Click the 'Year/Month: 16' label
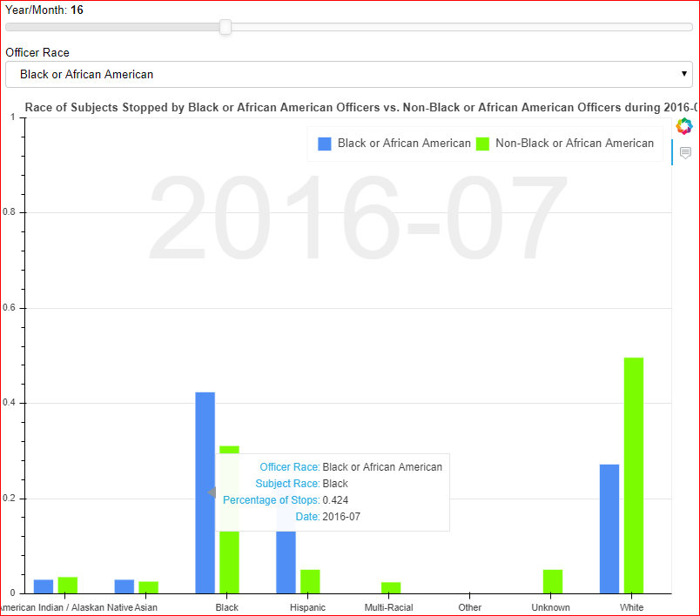Image resolution: width=700 pixels, height=616 pixels. [x=44, y=10]
